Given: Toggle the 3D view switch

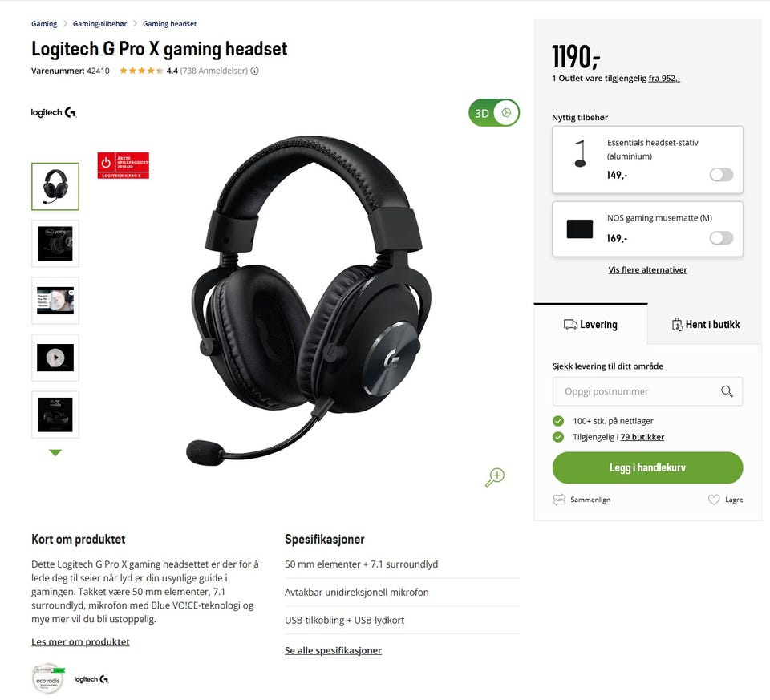Looking at the screenshot, I should click(x=494, y=113).
